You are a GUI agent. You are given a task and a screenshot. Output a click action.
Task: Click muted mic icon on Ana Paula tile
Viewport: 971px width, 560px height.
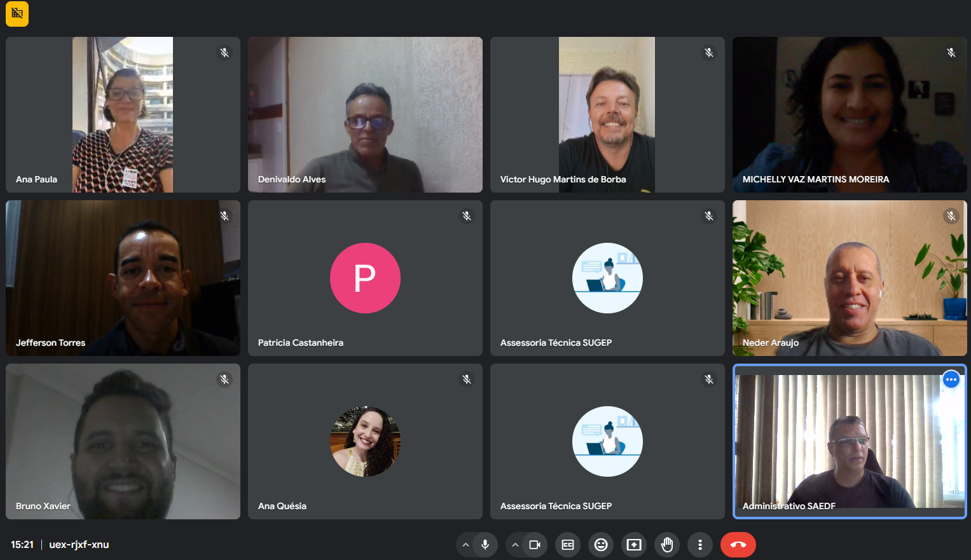[224, 53]
